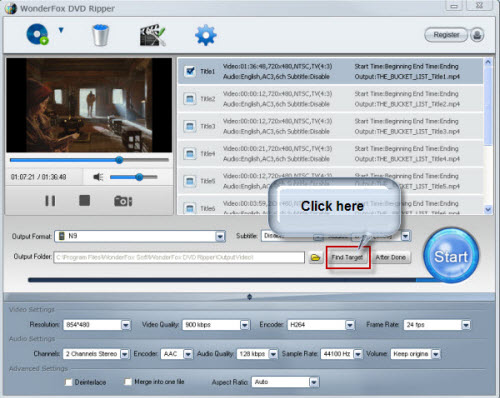Open settings via blue gear icon
Viewport: 500px width, 398px height.
(205, 35)
